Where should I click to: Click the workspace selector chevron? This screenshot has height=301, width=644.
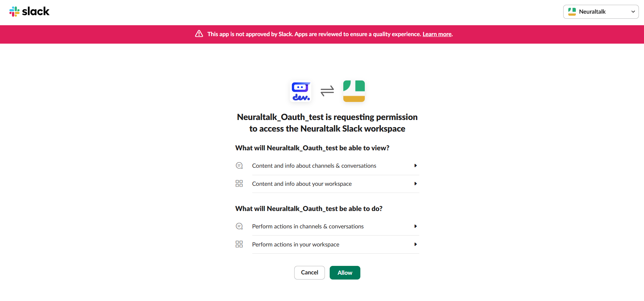point(632,11)
